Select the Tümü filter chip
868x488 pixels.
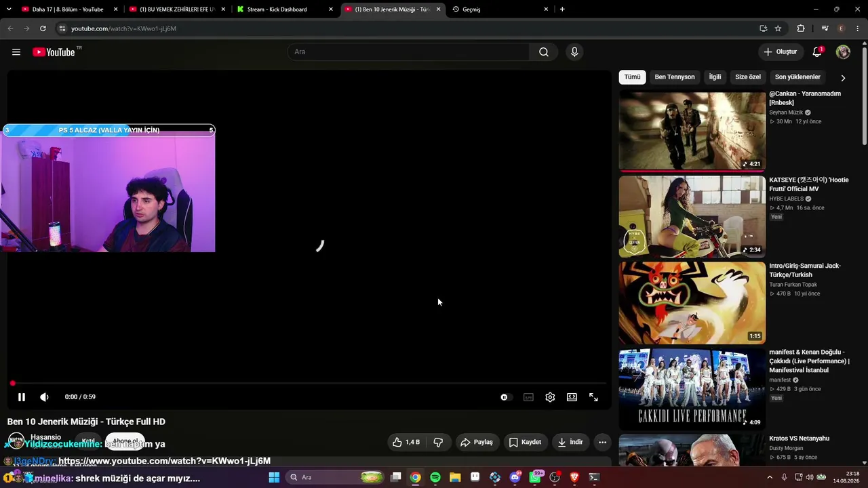632,77
